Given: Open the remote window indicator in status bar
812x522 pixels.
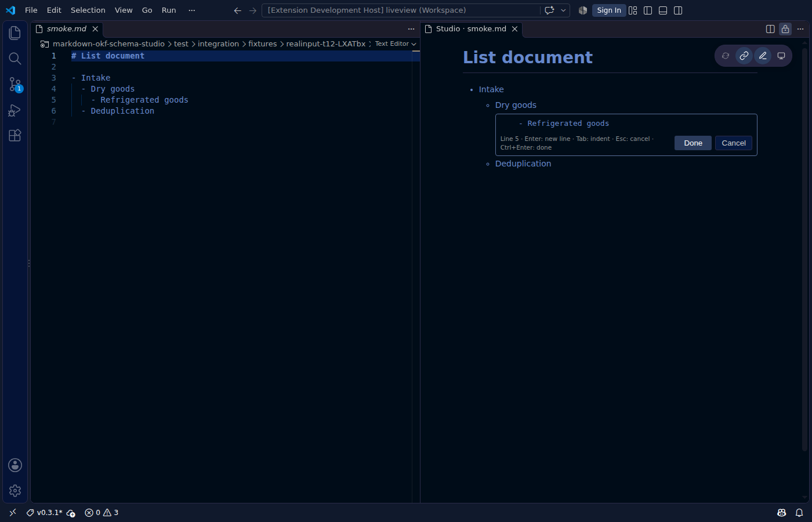Looking at the screenshot, I should (x=13, y=513).
